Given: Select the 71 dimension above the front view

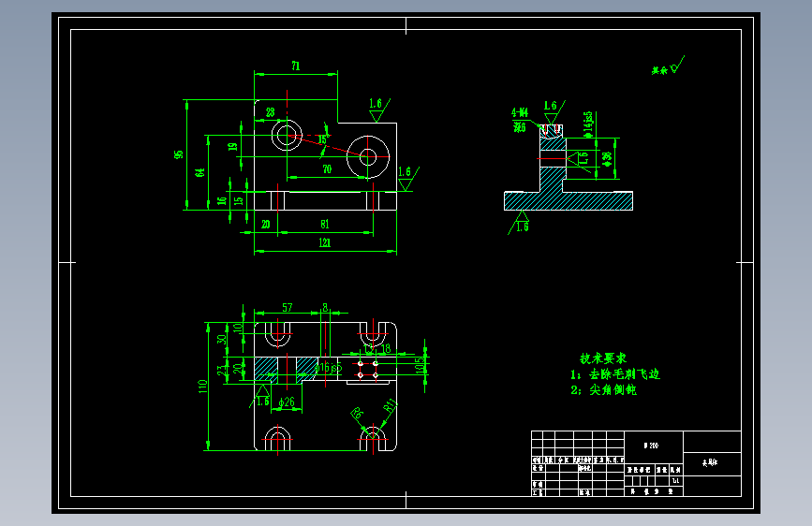Looking at the screenshot, I should (x=296, y=66).
